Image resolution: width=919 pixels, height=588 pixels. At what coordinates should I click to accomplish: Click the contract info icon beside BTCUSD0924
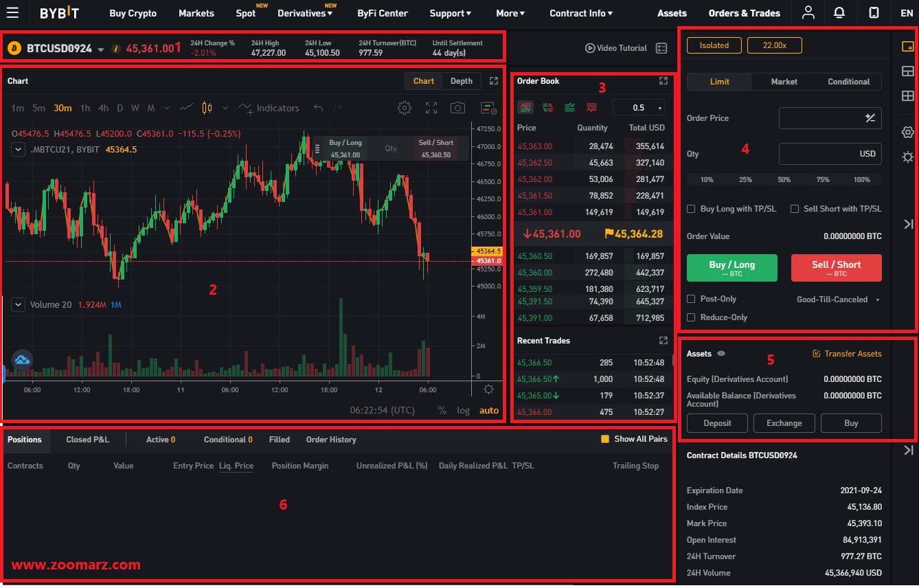coord(115,49)
